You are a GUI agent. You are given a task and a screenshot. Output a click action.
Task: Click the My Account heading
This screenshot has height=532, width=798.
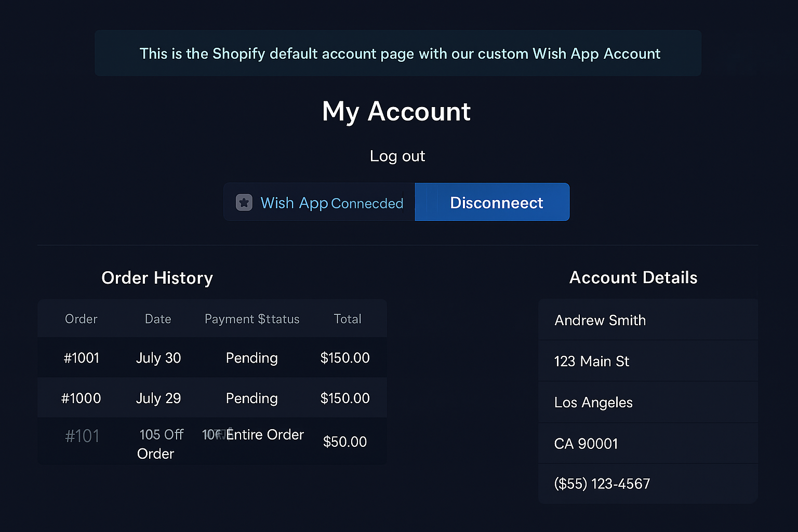click(x=396, y=111)
